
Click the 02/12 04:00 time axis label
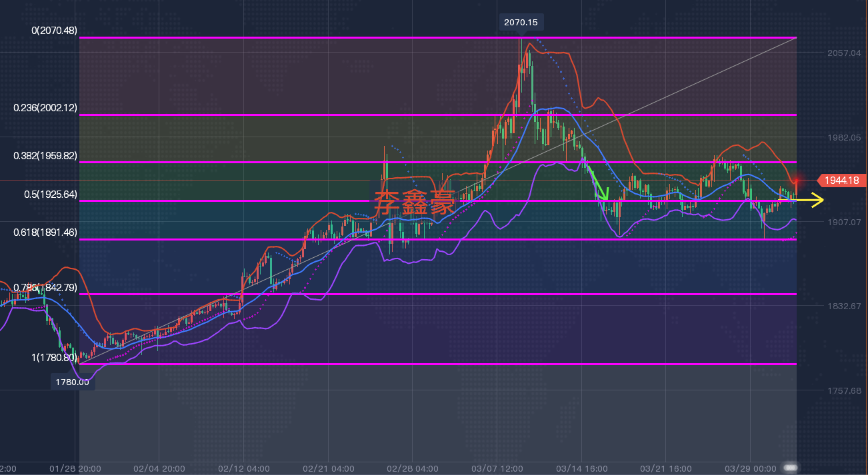(244, 468)
